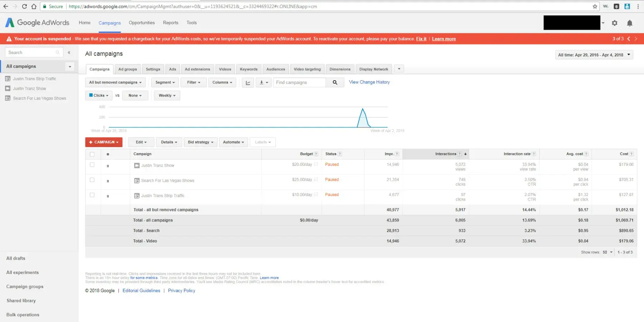The width and height of the screenshot is (644, 322).
Task: Go to next alert in red banner
Action: pos(636,39)
